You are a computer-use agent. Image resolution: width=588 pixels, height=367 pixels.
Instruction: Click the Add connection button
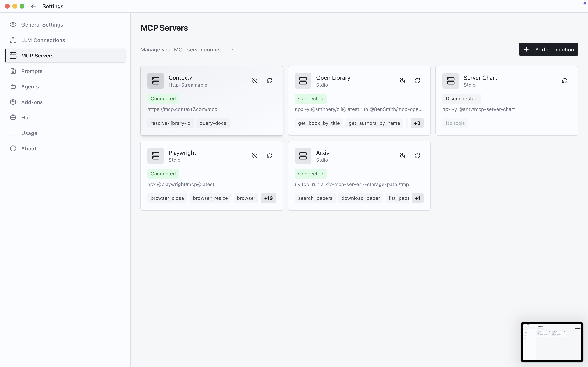[548, 50]
